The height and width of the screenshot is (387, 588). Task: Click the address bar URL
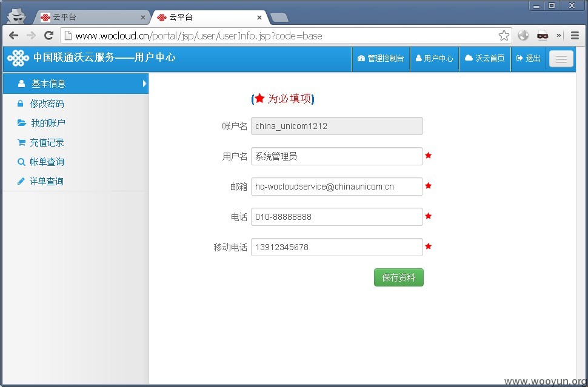point(199,36)
